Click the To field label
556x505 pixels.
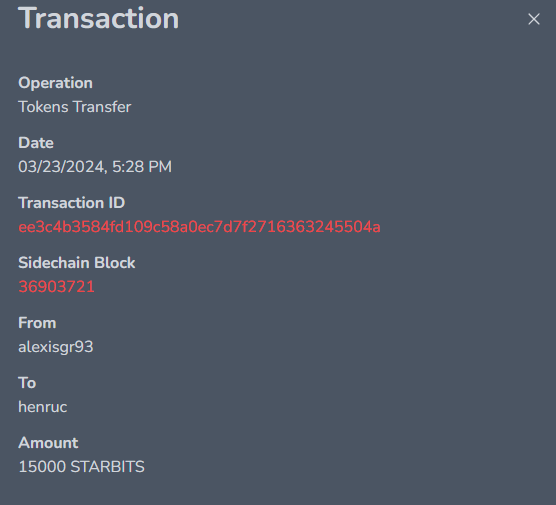(27, 383)
